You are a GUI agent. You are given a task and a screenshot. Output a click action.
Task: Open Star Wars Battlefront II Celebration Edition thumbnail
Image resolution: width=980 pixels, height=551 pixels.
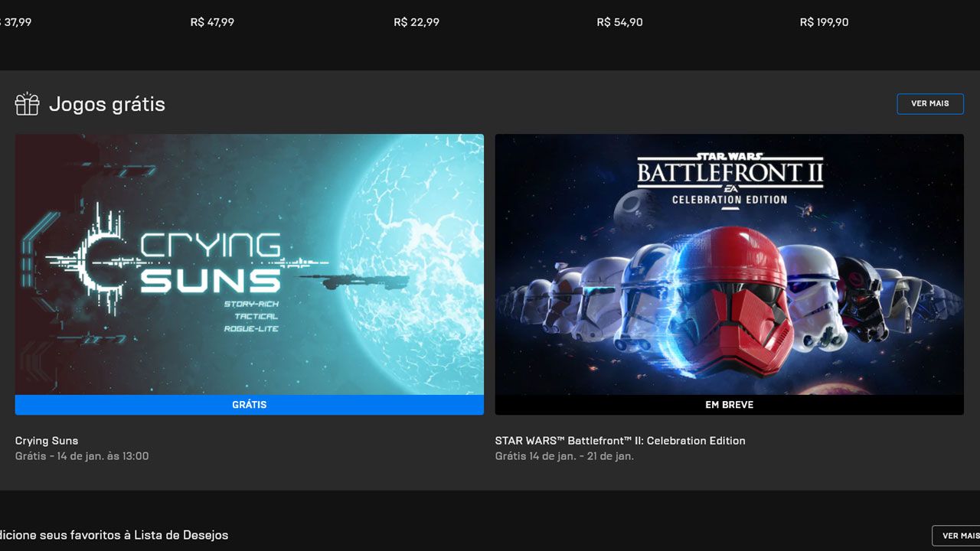(x=730, y=265)
